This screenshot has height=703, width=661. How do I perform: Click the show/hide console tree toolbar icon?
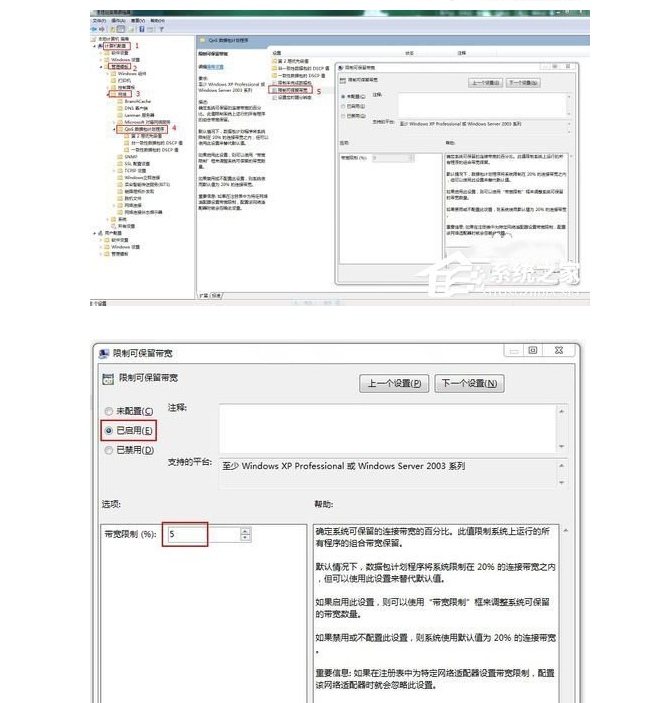click(121, 29)
